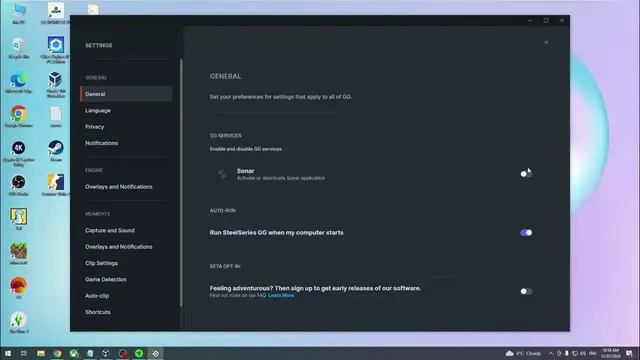Open Auto-clip settings
The image size is (640, 360).
coord(97,296)
